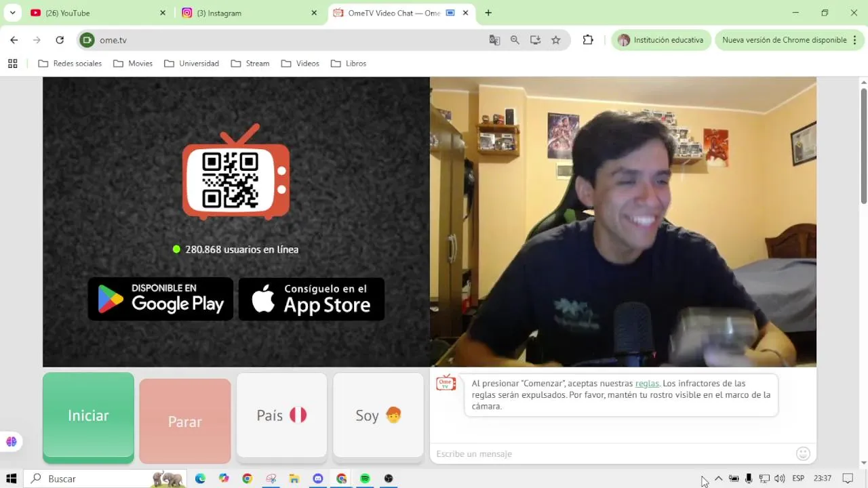Open the Institución educativa profile

660,40
